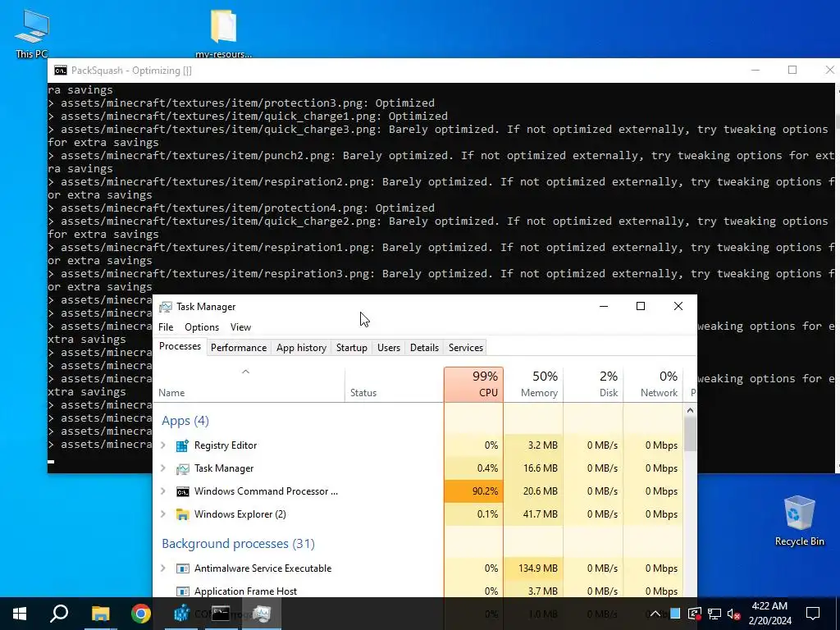Click the 0.4% CPU cell for Task Manager
Screen dimensions: 840x630
tap(473, 468)
